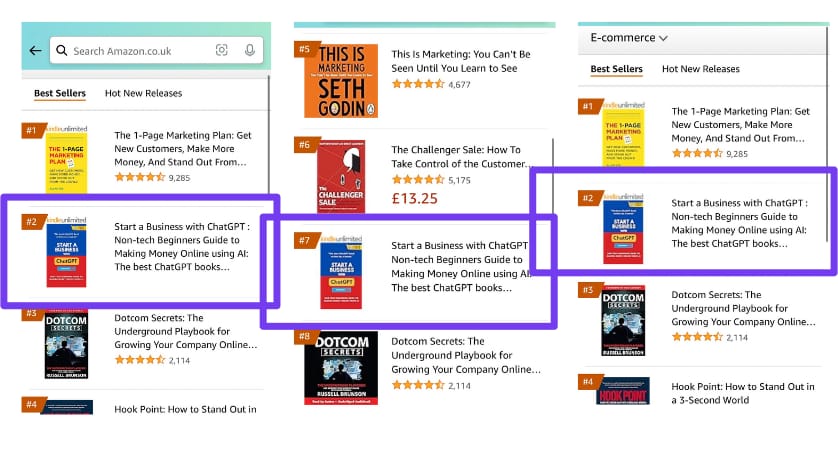The height and width of the screenshot is (450, 838).
Task: Click the #7 Start a Business ChatGPT cover
Action: coord(340,273)
